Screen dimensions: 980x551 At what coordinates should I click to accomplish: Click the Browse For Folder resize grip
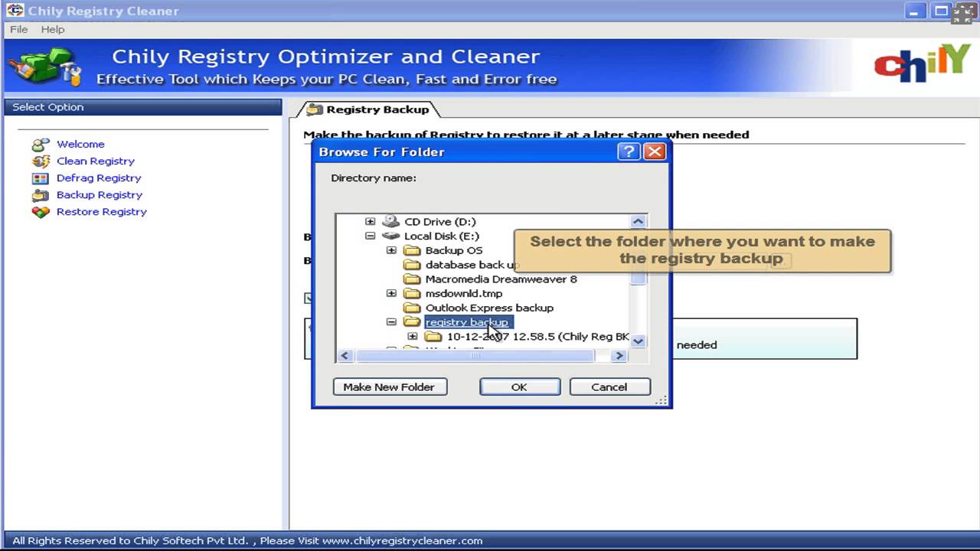pyautogui.click(x=662, y=399)
